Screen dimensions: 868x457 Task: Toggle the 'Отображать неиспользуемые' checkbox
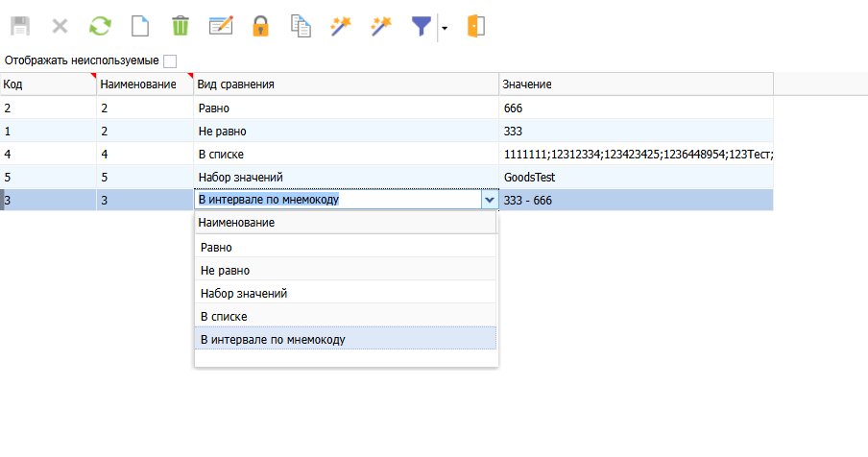click(x=170, y=60)
